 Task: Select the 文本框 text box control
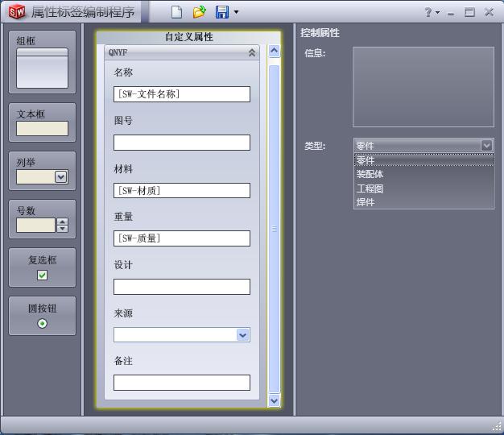(x=42, y=122)
